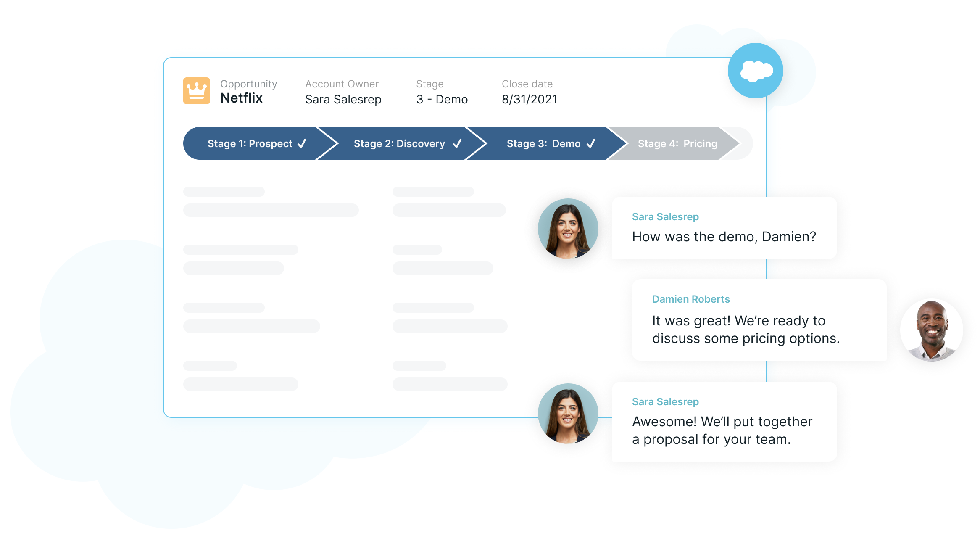The height and width of the screenshot is (549, 980).
Task: Click the Account Owner field label
Action: [342, 84]
